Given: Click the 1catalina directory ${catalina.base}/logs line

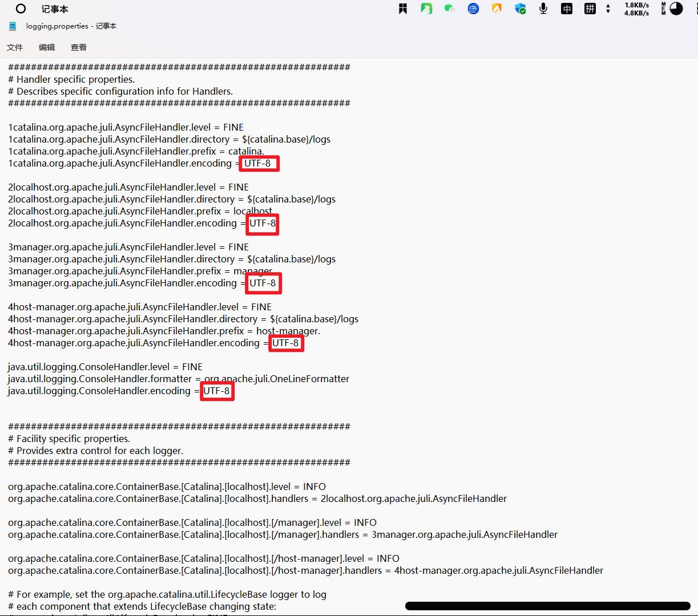Looking at the screenshot, I should pyautogui.click(x=169, y=139).
